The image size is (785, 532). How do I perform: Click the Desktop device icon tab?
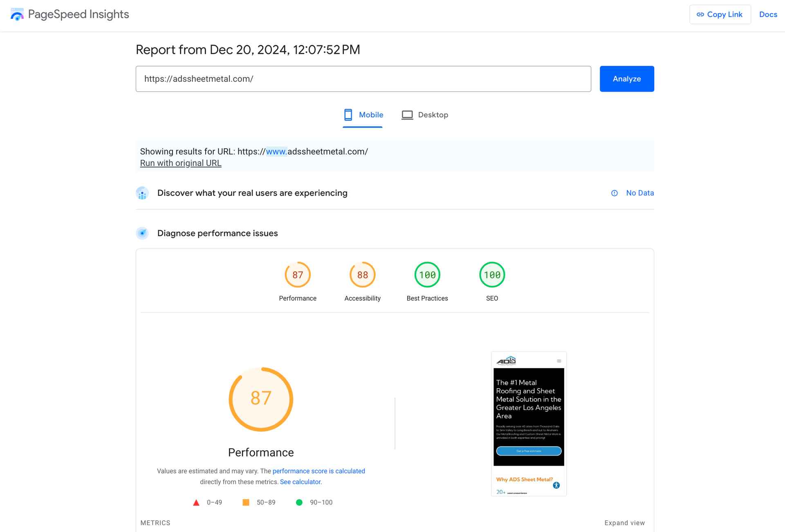tap(405, 115)
